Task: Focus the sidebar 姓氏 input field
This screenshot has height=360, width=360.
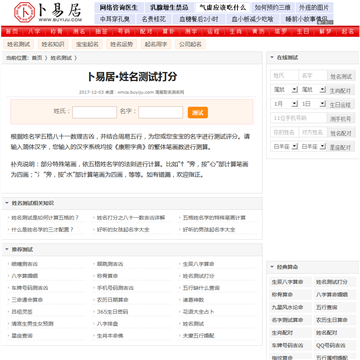Action: tap(284, 75)
